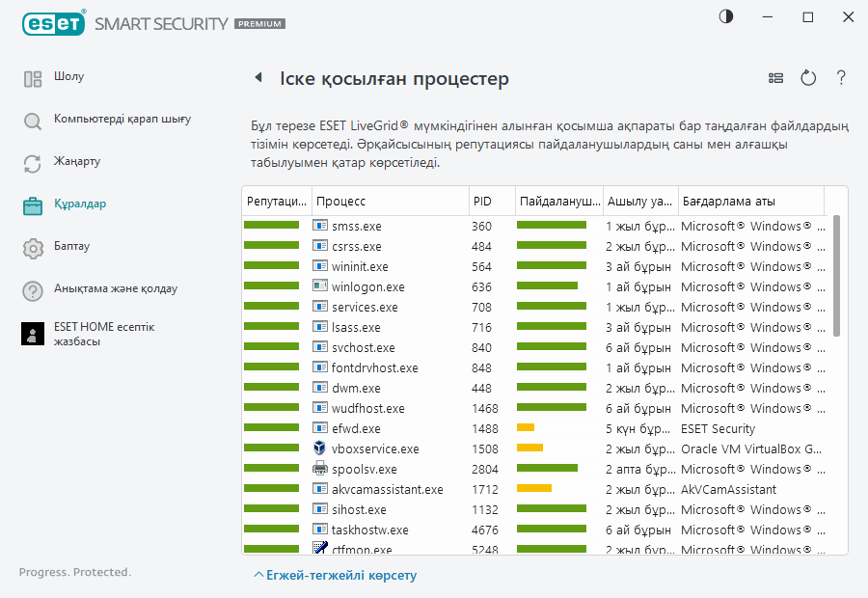Select the vboxservice.exe process row
Screen dimensions: 868x598
pyautogui.click(x=377, y=448)
